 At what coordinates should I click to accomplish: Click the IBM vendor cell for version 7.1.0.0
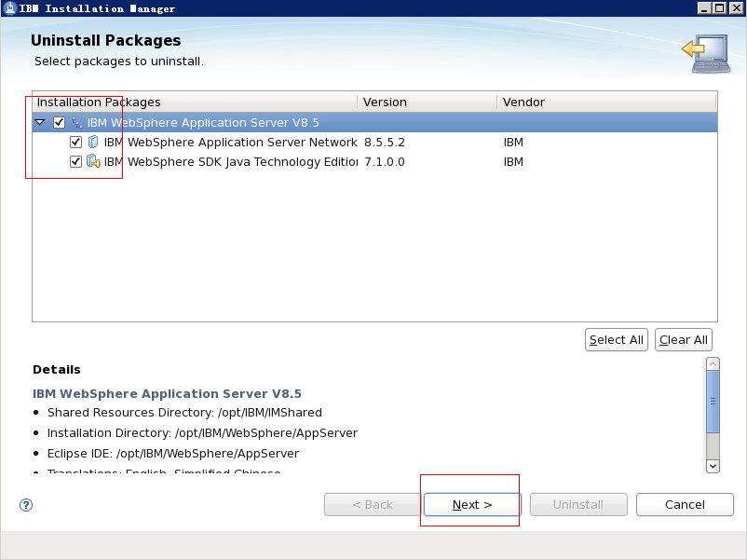click(x=513, y=161)
